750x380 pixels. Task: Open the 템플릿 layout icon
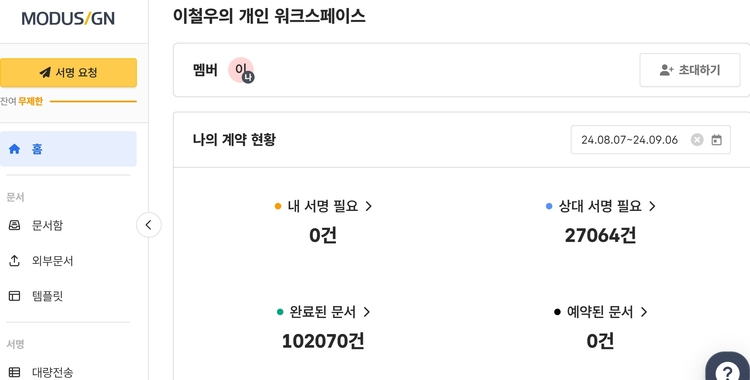pos(14,296)
